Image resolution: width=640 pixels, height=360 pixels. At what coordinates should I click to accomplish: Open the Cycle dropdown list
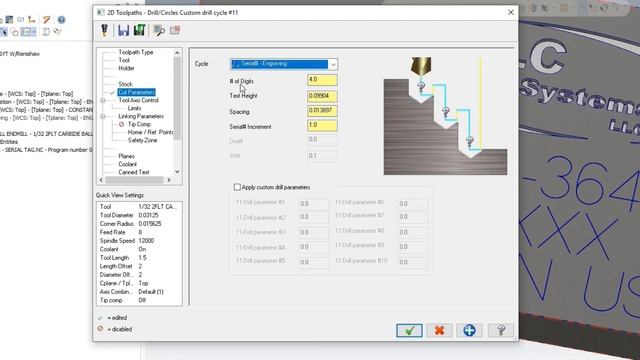click(x=333, y=64)
